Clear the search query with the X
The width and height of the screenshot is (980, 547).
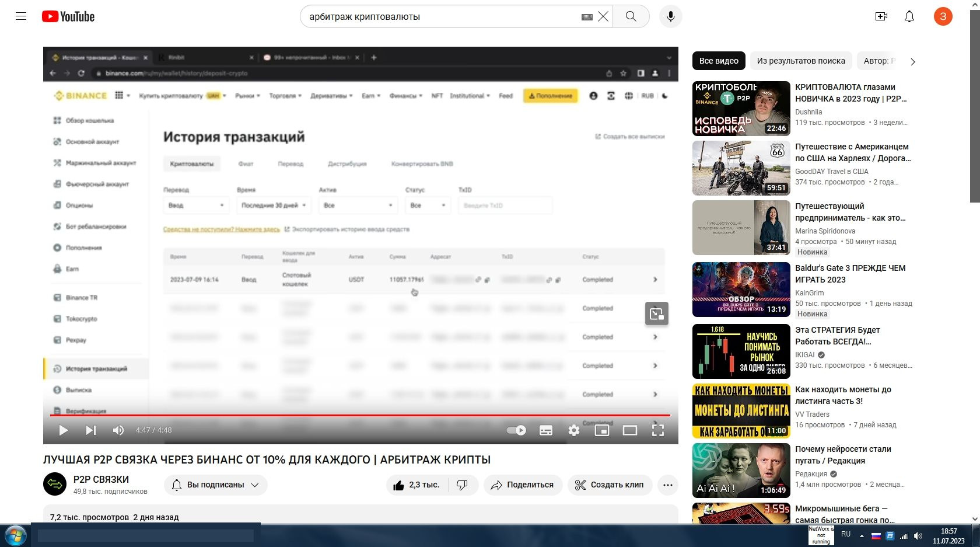pos(603,16)
